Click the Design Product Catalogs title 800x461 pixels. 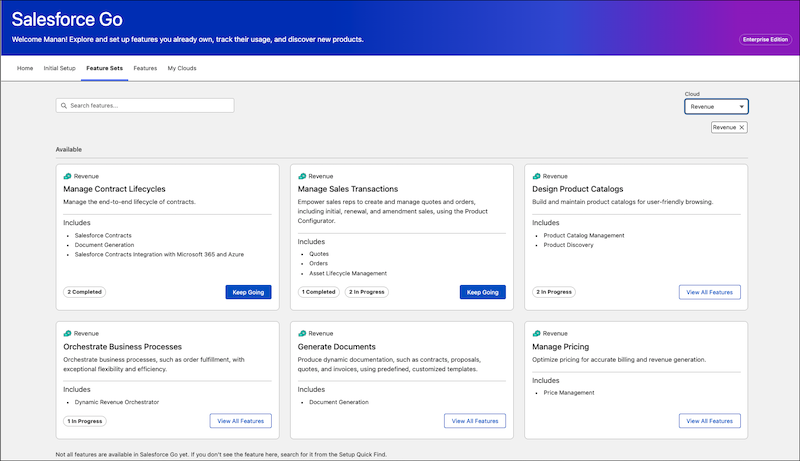pos(578,189)
